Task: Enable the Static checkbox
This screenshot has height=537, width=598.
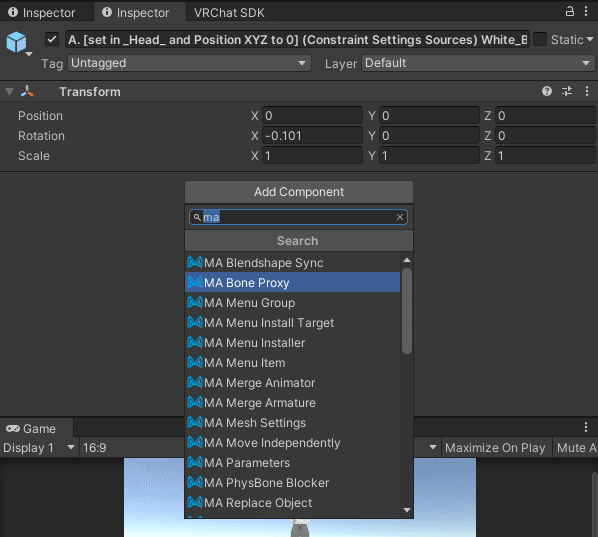Action: [540, 39]
